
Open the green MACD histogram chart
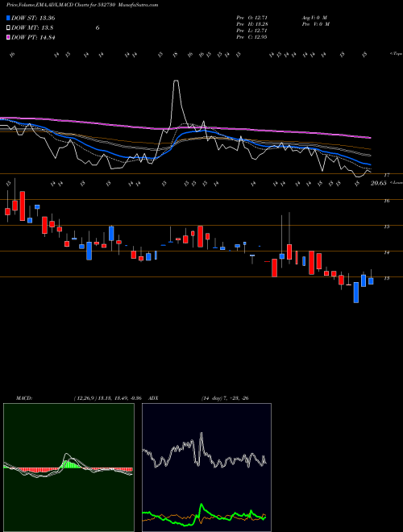click(x=69, y=468)
